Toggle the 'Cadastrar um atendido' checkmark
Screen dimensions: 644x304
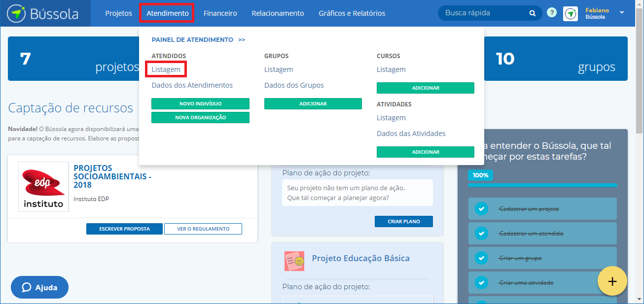coord(481,234)
